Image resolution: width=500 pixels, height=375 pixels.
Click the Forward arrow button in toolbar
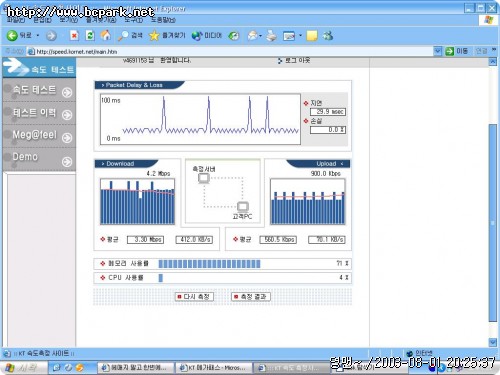coord(51,36)
